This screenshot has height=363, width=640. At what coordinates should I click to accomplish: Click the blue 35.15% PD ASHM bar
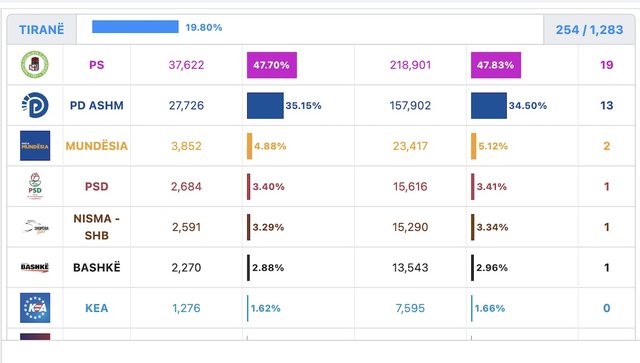click(265, 106)
